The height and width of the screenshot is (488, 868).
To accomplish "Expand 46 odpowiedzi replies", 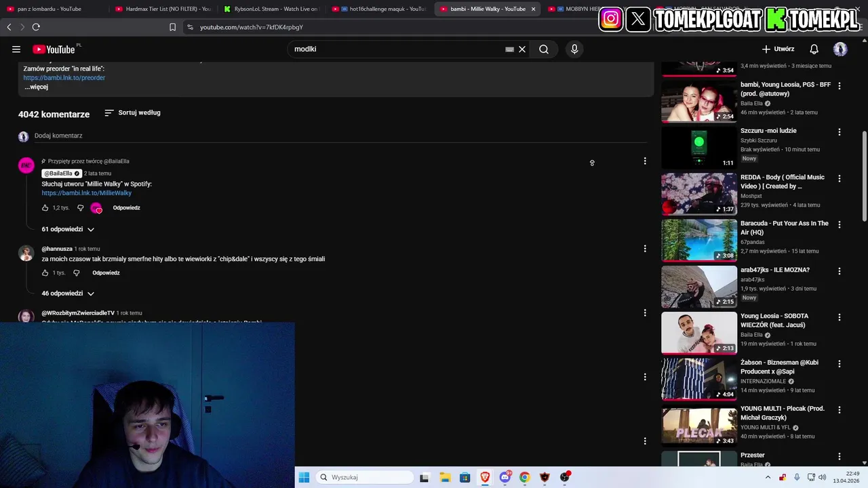I will point(68,293).
